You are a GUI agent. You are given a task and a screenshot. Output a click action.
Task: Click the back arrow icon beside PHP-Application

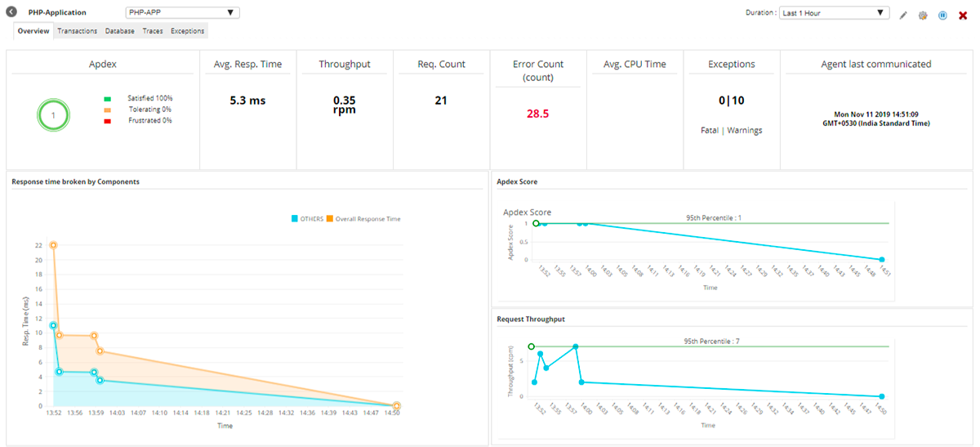pos(11,13)
